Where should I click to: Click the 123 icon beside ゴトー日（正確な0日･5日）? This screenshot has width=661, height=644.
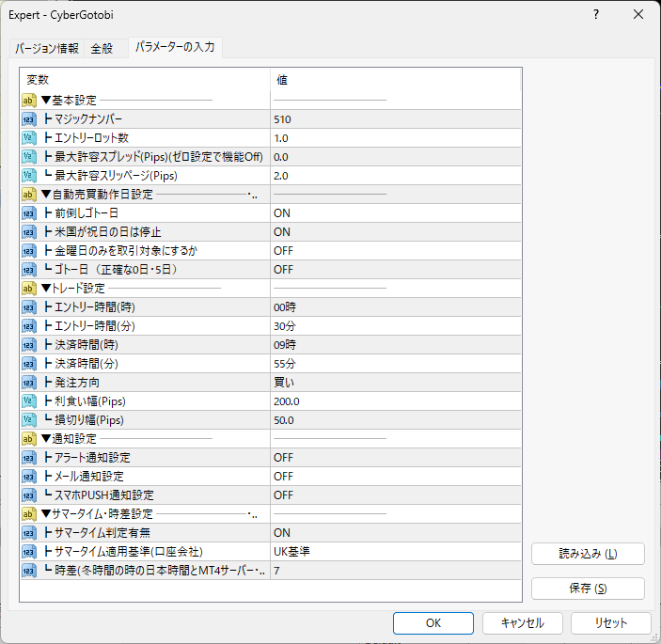tap(28, 269)
